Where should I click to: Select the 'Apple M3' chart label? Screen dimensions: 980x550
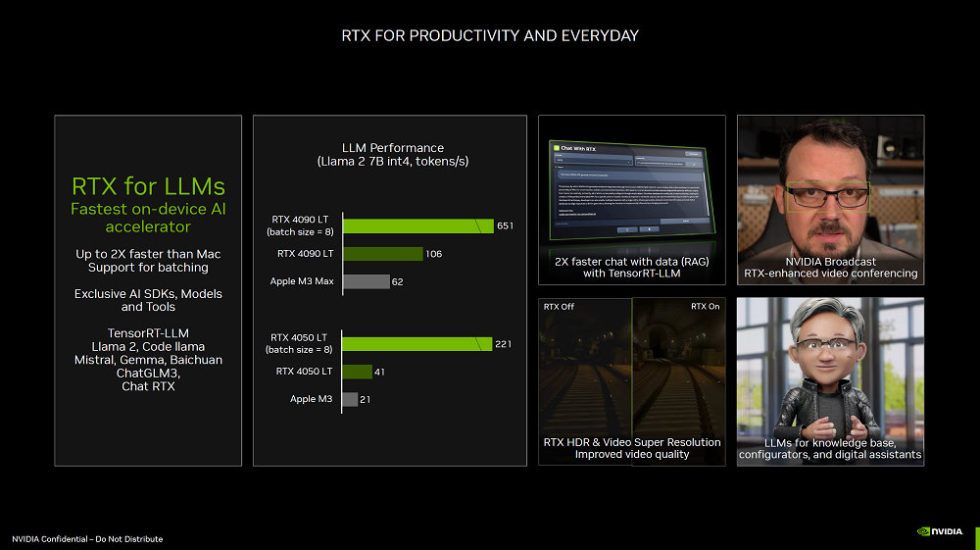point(312,399)
